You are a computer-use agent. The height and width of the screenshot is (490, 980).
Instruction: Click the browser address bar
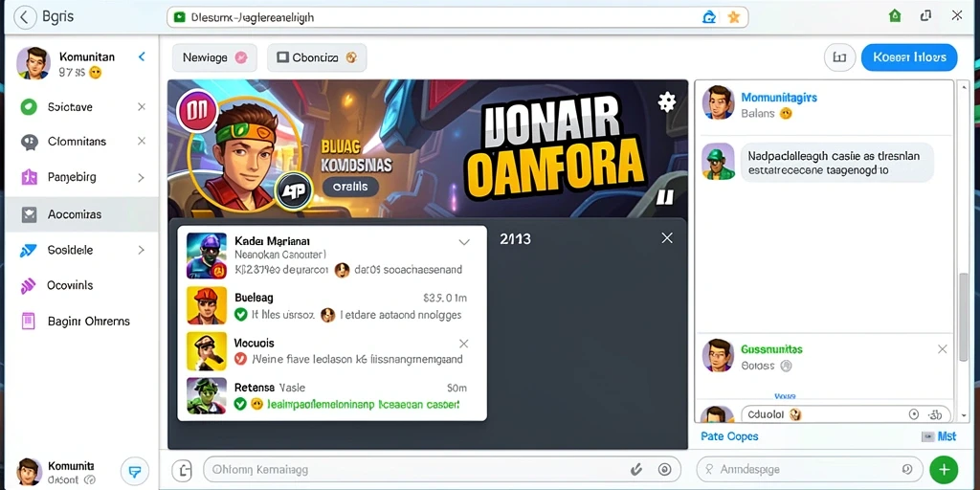[x=457, y=17]
